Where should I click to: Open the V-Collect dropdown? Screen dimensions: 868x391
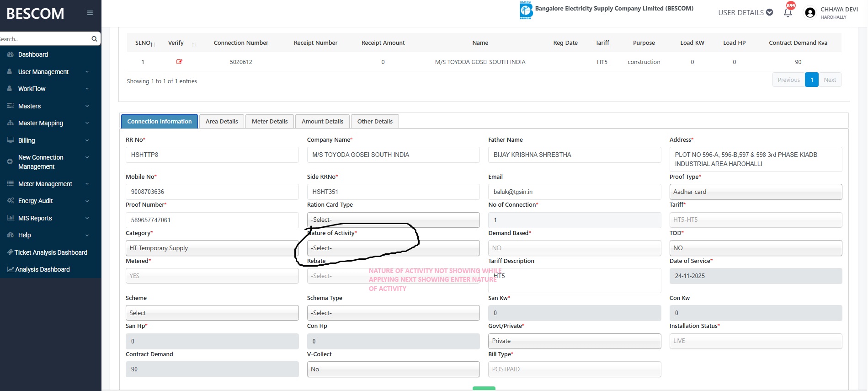(x=393, y=369)
